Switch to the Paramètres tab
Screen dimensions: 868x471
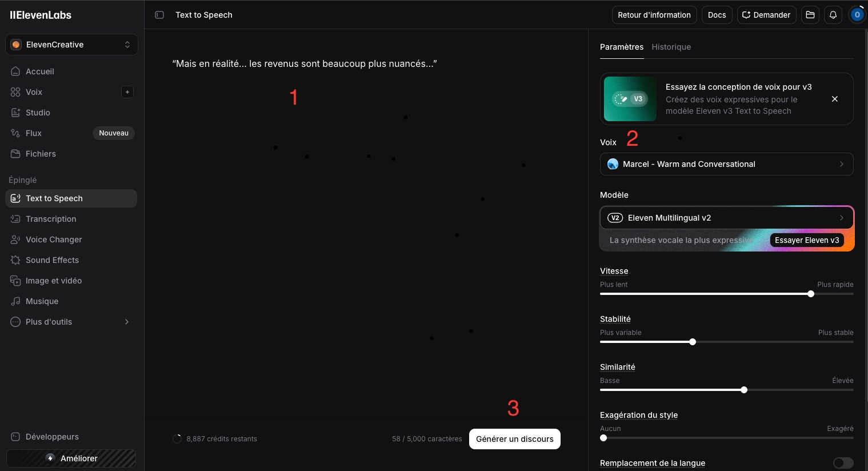622,47
